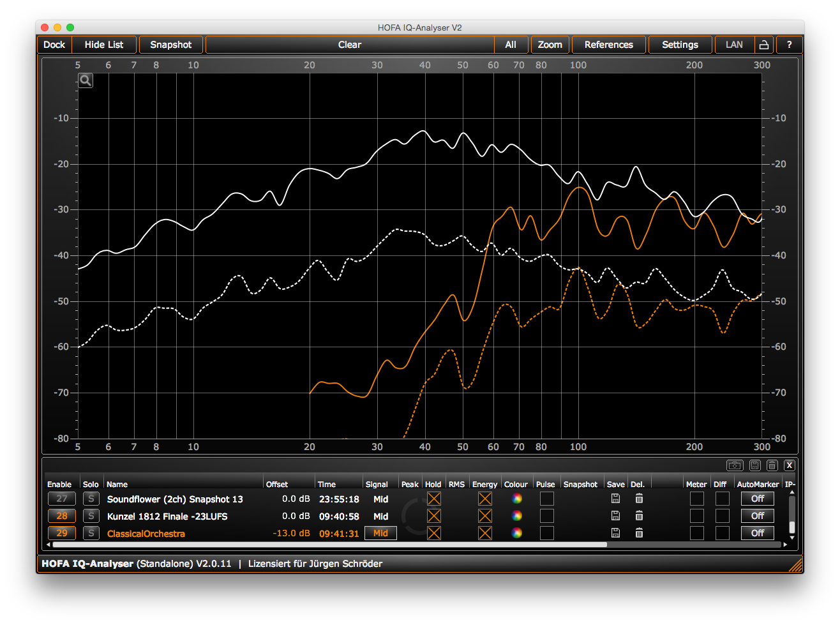Delete the ClassicalOrchestra entry with the trash icon
This screenshot has width=840, height=625.
639,533
